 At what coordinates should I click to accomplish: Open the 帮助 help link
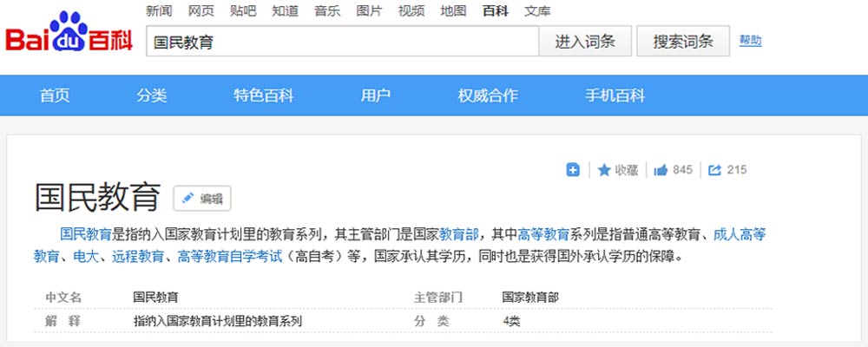tap(751, 41)
